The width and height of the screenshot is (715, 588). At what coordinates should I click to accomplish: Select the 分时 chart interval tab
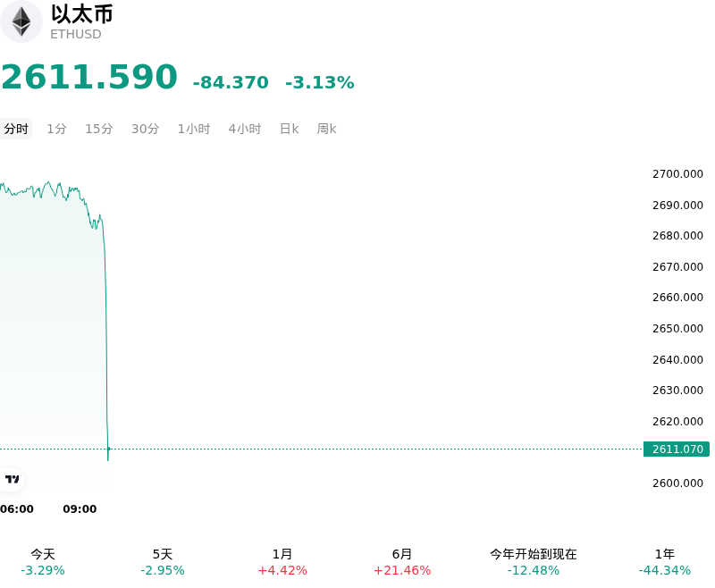16,129
